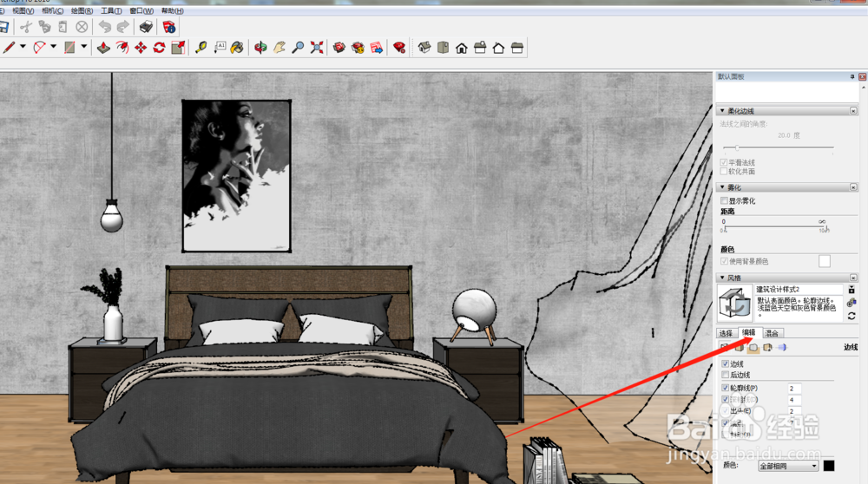The height and width of the screenshot is (484, 868).
Task: Switch to Front view house icon
Action: point(462,48)
